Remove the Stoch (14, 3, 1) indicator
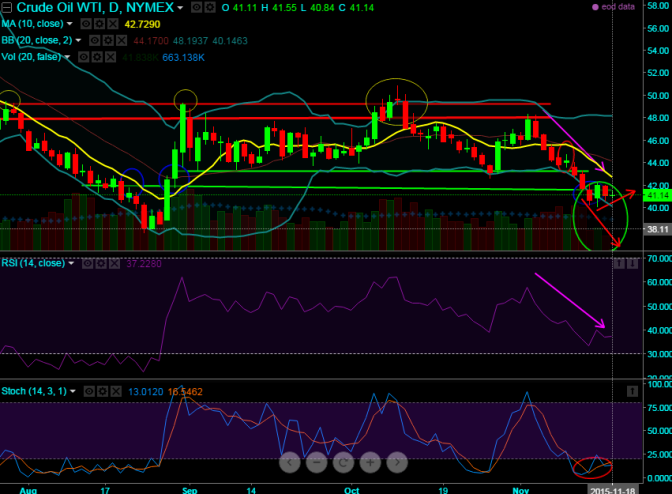This screenshot has width=672, height=494. tap(116, 391)
